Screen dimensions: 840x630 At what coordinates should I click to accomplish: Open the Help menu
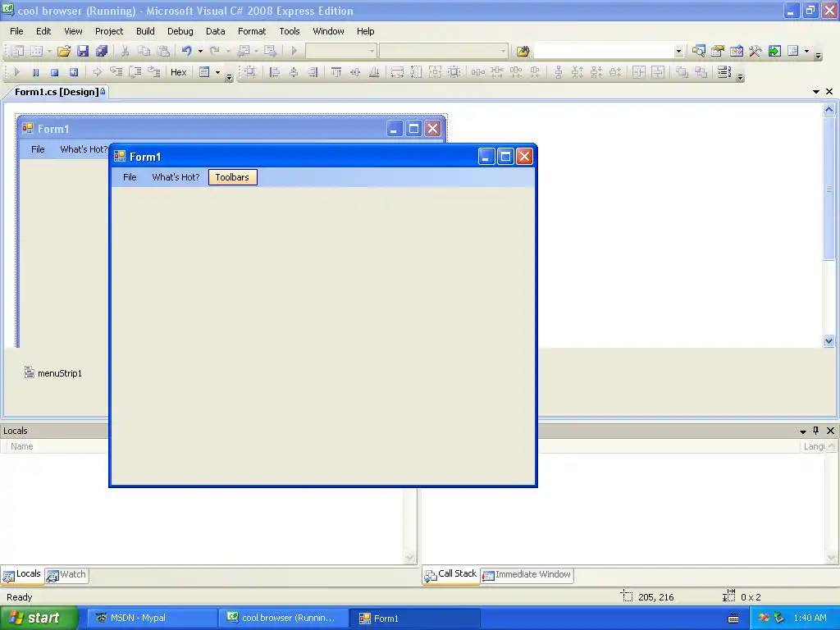click(x=365, y=31)
